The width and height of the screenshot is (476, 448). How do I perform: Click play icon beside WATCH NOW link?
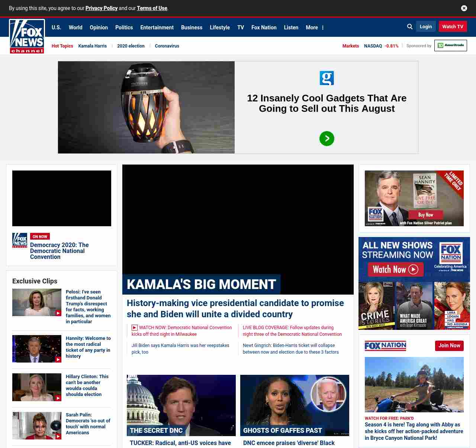(x=135, y=328)
